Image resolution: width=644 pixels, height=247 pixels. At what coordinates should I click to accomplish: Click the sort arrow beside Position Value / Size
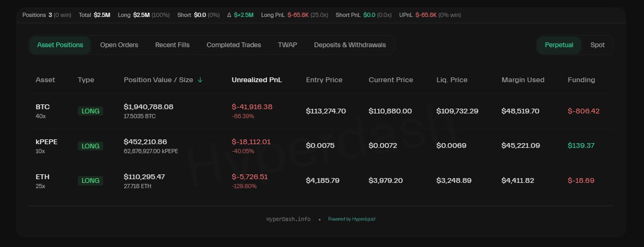(x=200, y=80)
